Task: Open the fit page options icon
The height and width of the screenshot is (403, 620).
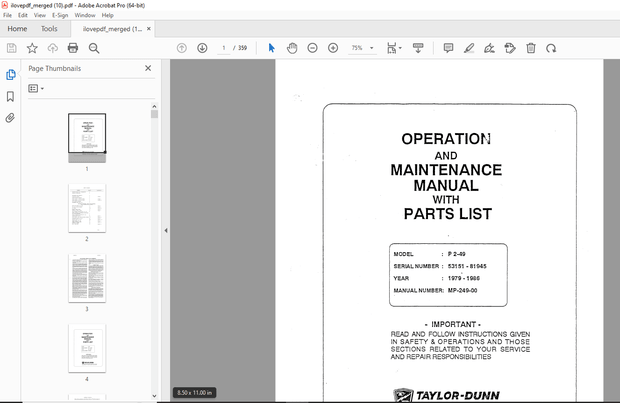Action: (x=394, y=48)
